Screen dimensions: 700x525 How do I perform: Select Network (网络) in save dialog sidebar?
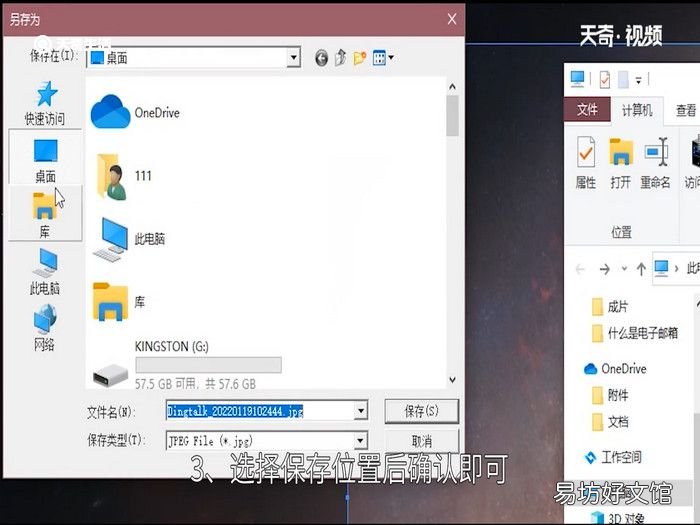45,328
